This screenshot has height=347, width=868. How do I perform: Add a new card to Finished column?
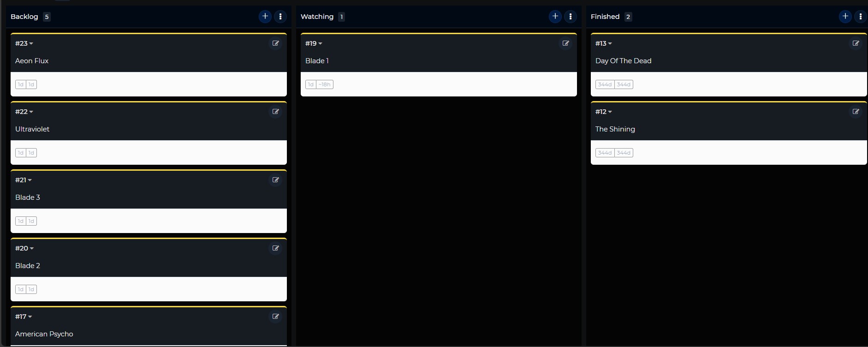845,17
